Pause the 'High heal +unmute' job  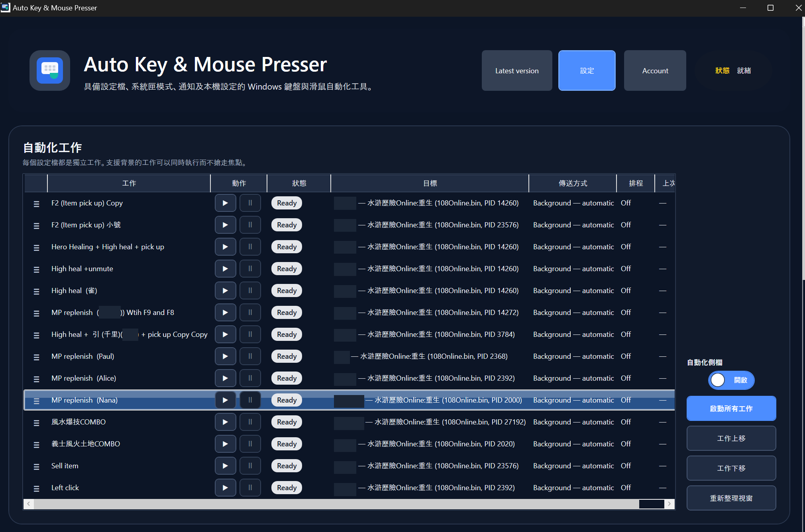250,269
